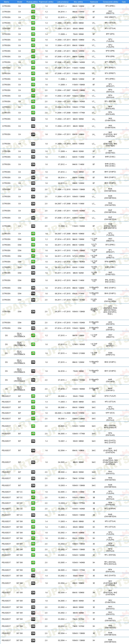The image size is (129, 644).
Task: Click petrol icon in Peugeot 307 KFW (TU3JP) row
Action: [x=33, y=396]
